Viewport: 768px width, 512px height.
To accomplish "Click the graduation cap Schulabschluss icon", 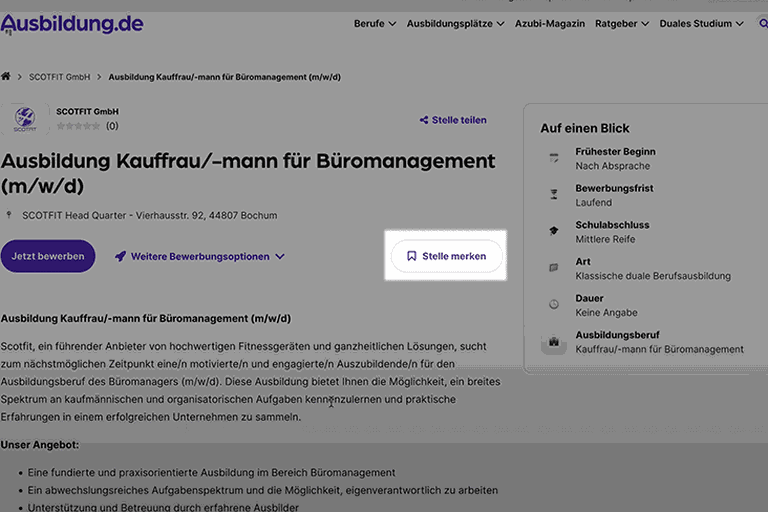I will pyautogui.click(x=554, y=231).
